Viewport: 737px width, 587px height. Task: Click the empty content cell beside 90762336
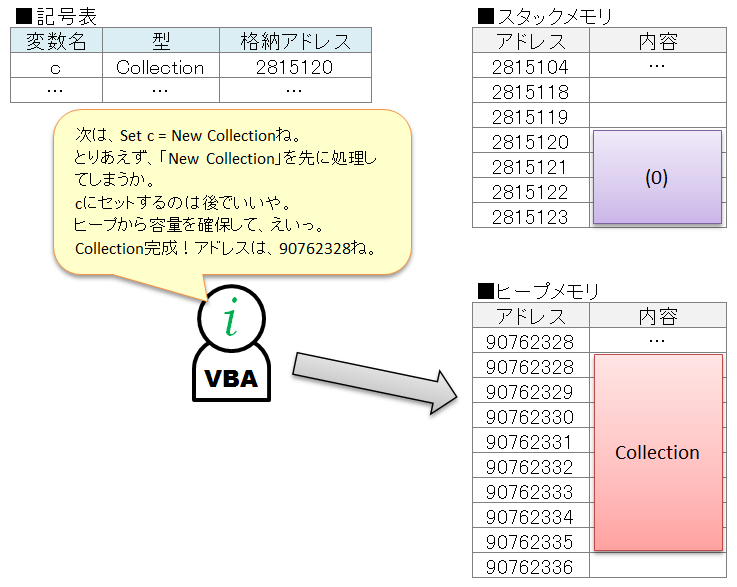[x=658, y=565]
